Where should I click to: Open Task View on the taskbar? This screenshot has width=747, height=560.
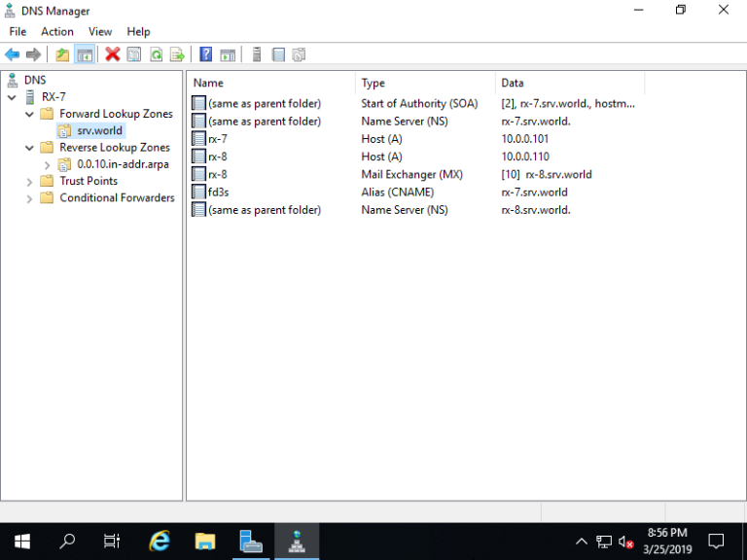(112, 541)
